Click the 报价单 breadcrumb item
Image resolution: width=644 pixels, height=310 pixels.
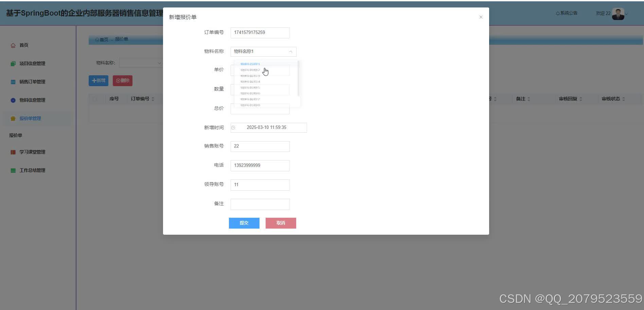point(122,39)
